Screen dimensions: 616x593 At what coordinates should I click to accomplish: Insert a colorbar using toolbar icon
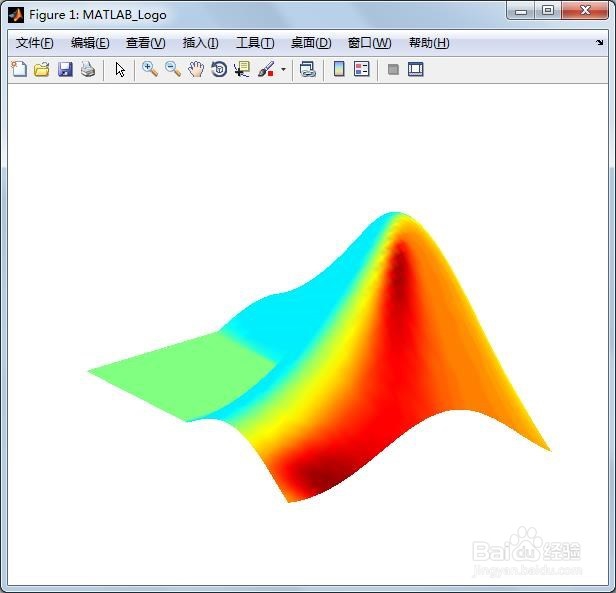tap(339, 69)
